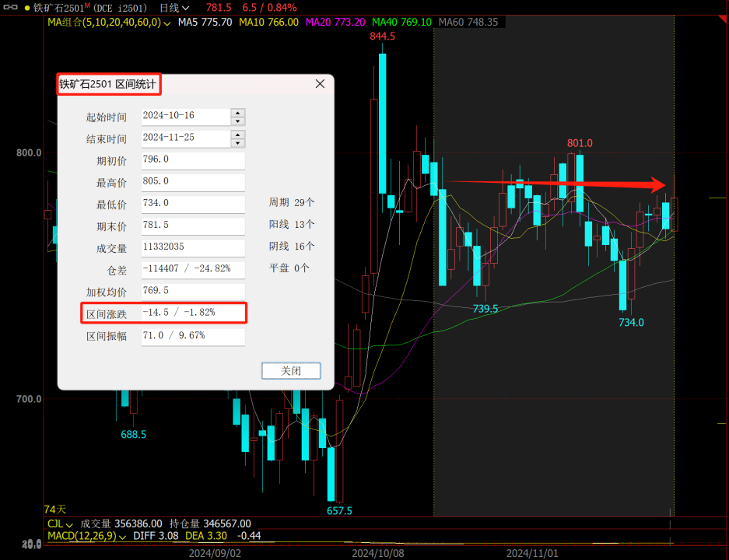Image resolution: width=729 pixels, height=560 pixels.
Task: Click the 期初价 field showing 796.0
Action: 193,160
